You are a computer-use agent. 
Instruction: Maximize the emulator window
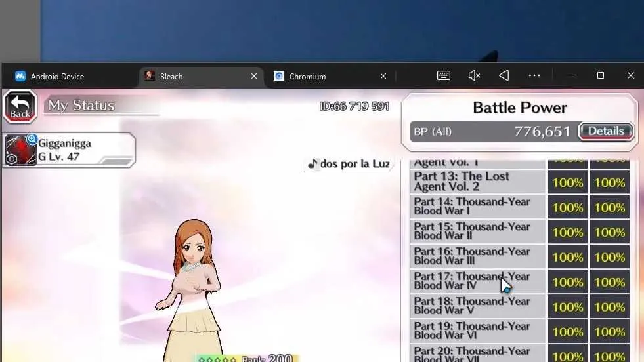[601, 75]
